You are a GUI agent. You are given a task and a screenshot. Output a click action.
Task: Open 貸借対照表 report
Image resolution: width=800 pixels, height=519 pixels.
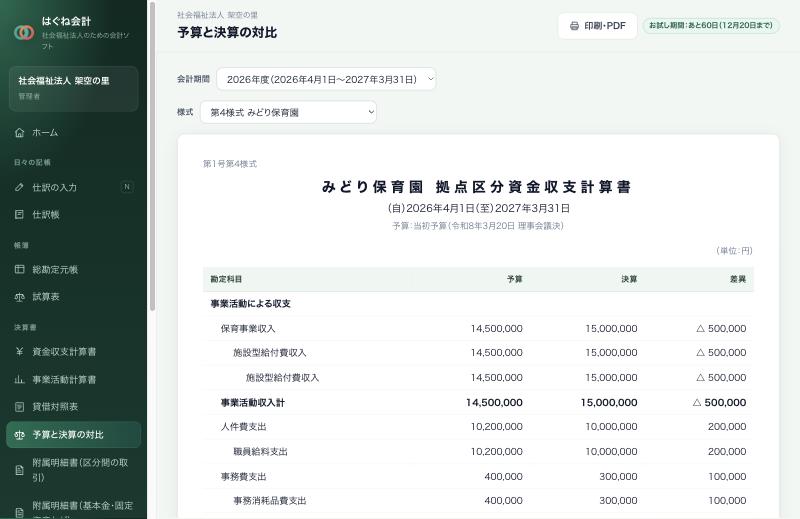(x=73, y=407)
